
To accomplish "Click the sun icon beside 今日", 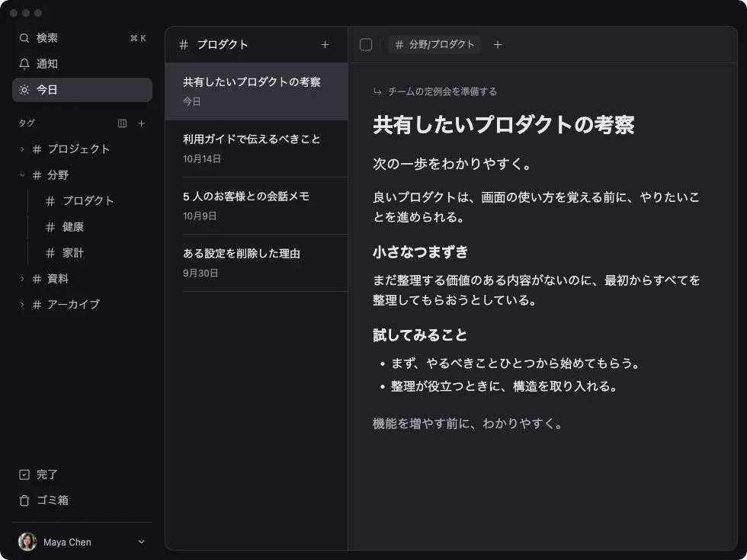I will 24,90.
